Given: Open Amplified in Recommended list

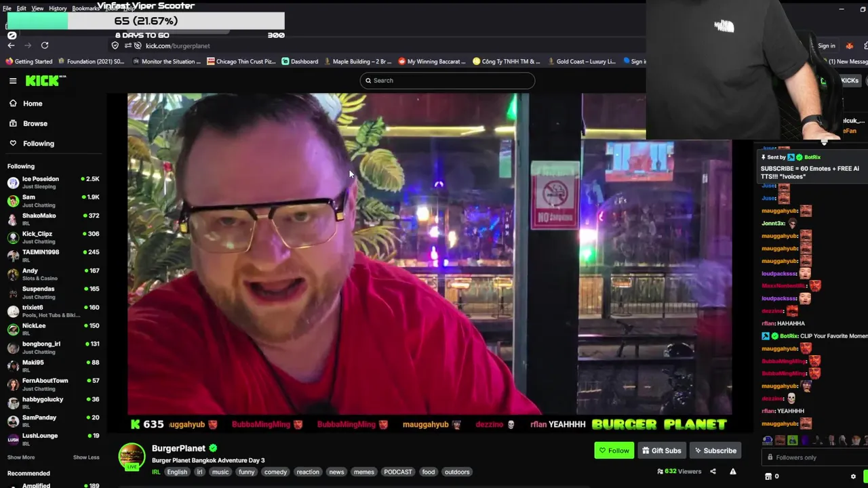Looking at the screenshot, I should click(x=53, y=485).
